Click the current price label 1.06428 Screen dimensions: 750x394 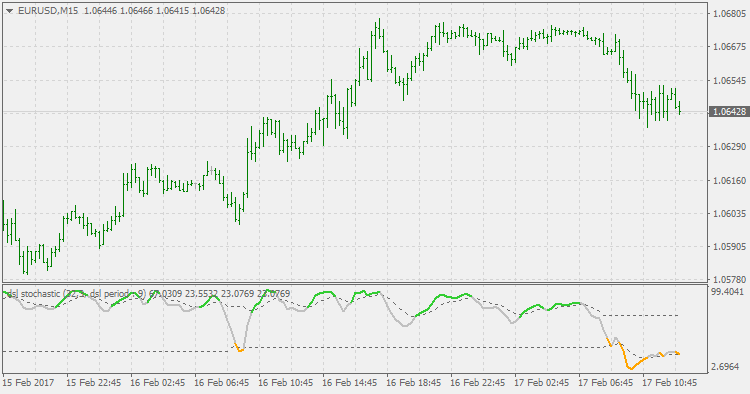729,111
